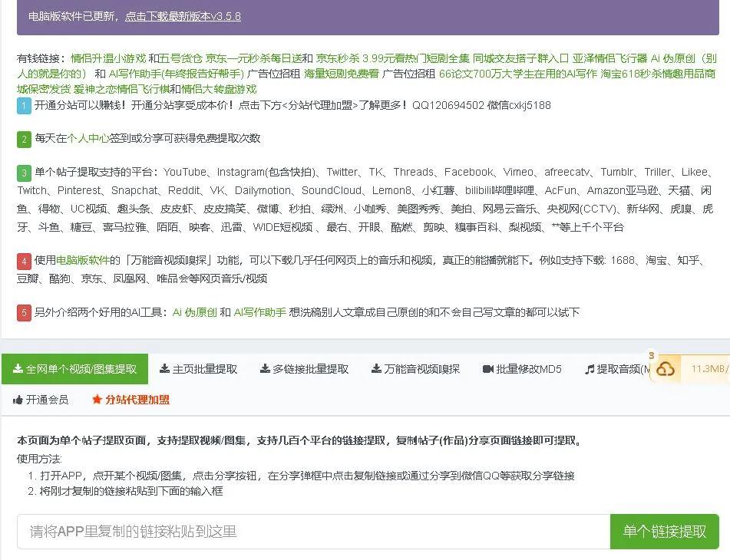Open the 个人中心 link
The image size is (730, 560).
click(88, 139)
